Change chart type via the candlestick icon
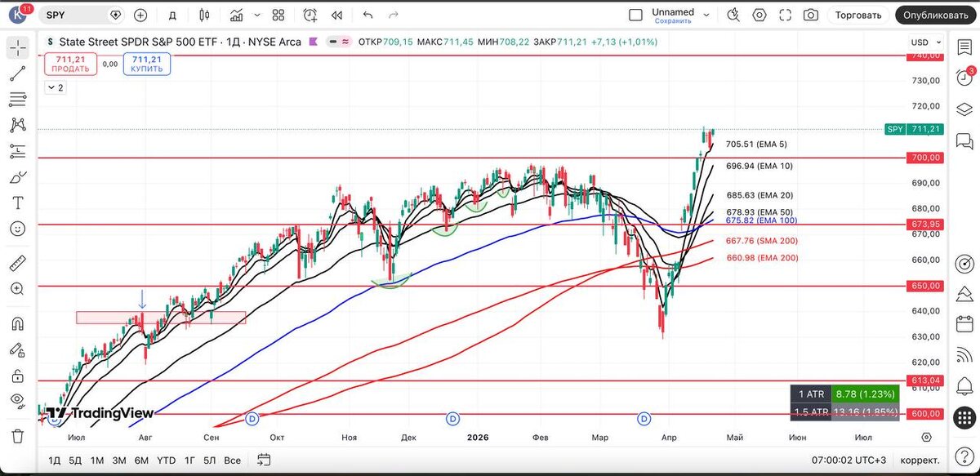 pos(204,15)
